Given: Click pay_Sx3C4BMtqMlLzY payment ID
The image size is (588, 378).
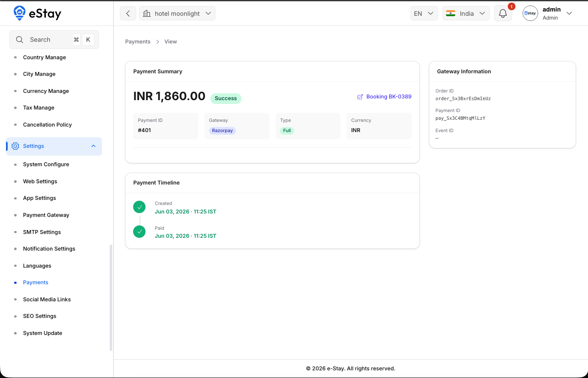Looking at the screenshot, I should pyautogui.click(x=460, y=118).
